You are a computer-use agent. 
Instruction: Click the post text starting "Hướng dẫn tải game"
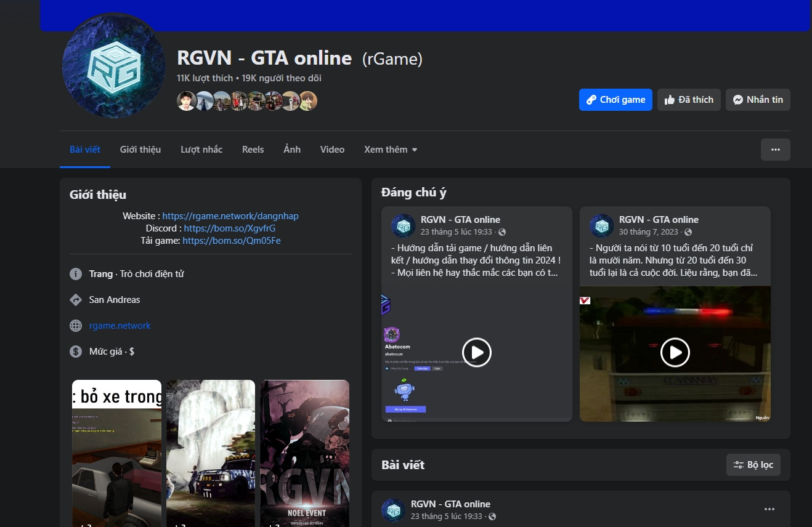pyautogui.click(x=477, y=260)
